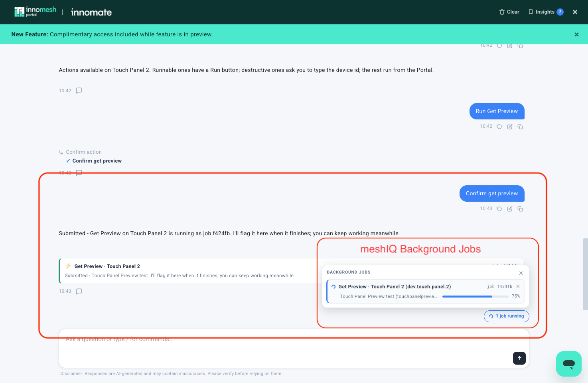
Task: Copy the Run Get Preview message
Action: coord(520,127)
